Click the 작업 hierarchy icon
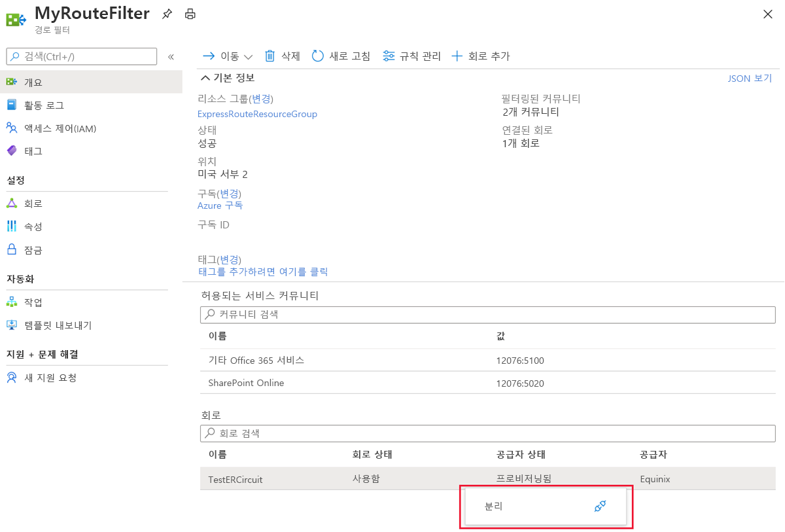This screenshot has height=532, width=785. click(12, 302)
